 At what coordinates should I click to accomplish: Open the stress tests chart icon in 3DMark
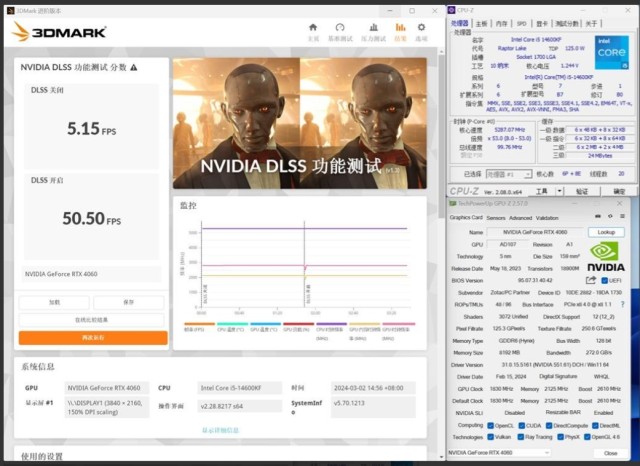point(373,28)
